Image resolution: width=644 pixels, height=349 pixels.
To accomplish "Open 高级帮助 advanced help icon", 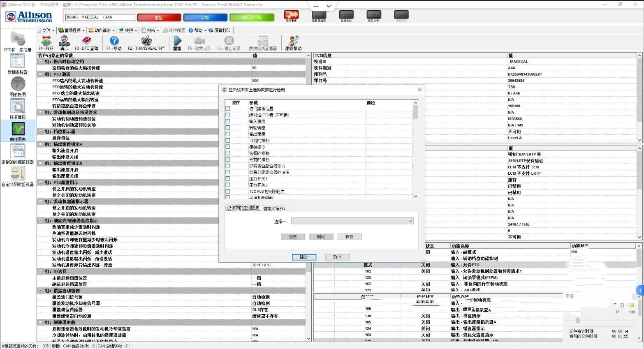I will coord(294,40).
